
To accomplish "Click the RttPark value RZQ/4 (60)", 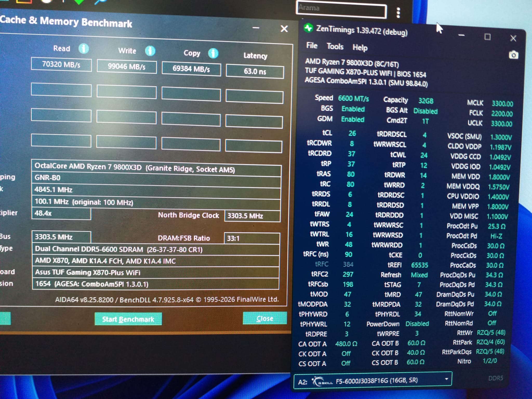I will click(490, 342).
